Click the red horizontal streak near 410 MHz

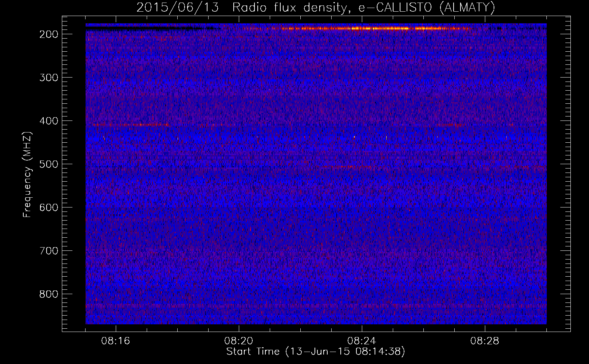coord(130,125)
